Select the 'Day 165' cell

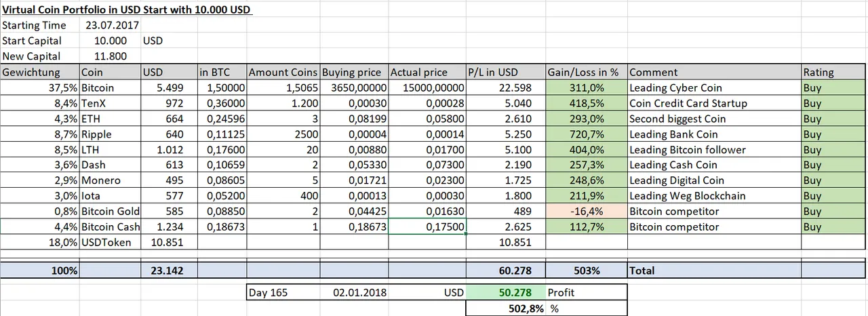[x=283, y=292]
